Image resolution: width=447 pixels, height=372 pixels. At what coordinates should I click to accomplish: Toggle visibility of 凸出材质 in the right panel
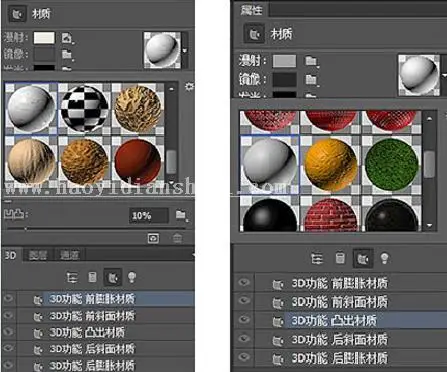pyautogui.click(x=244, y=320)
